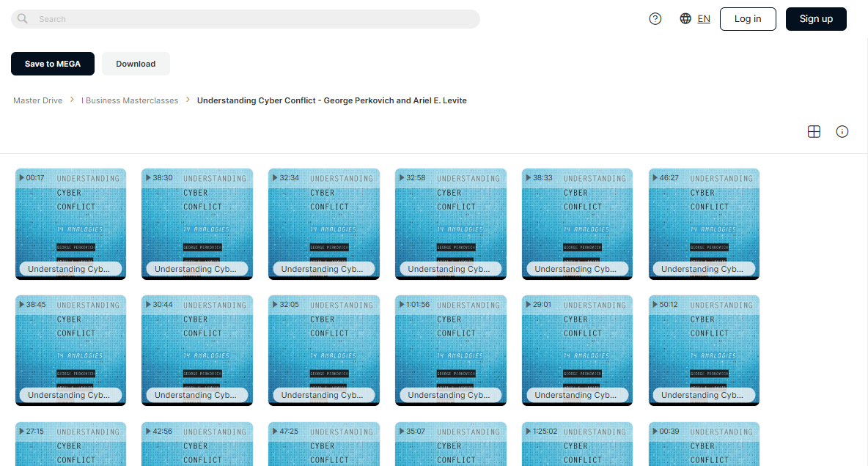Open the video thumbnail lasting 1:01:56
868x466 pixels.
[451, 350]
